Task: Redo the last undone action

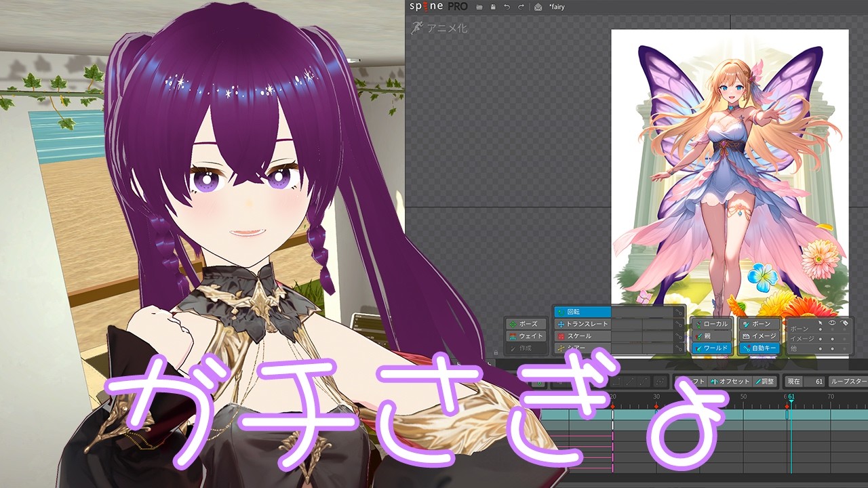Action: click(521, 7)
